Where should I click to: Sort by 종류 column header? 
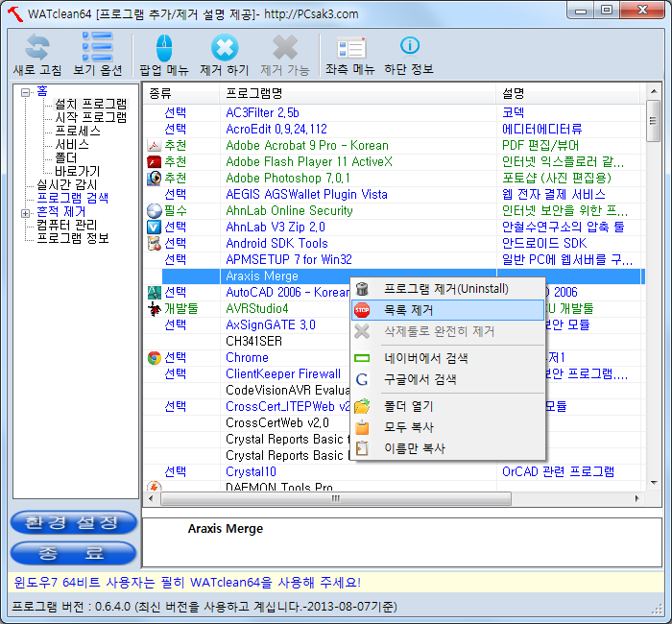point(181,93)
